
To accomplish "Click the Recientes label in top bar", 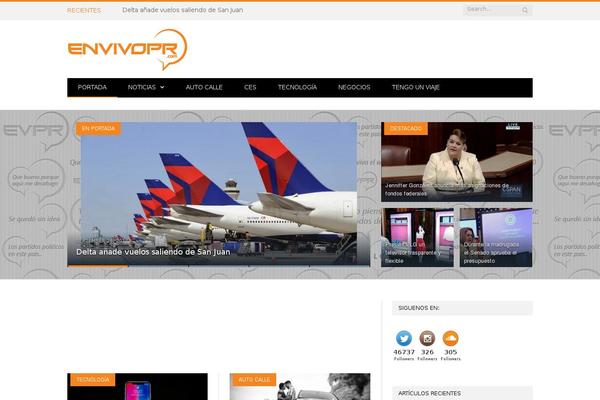I will 84,10.
